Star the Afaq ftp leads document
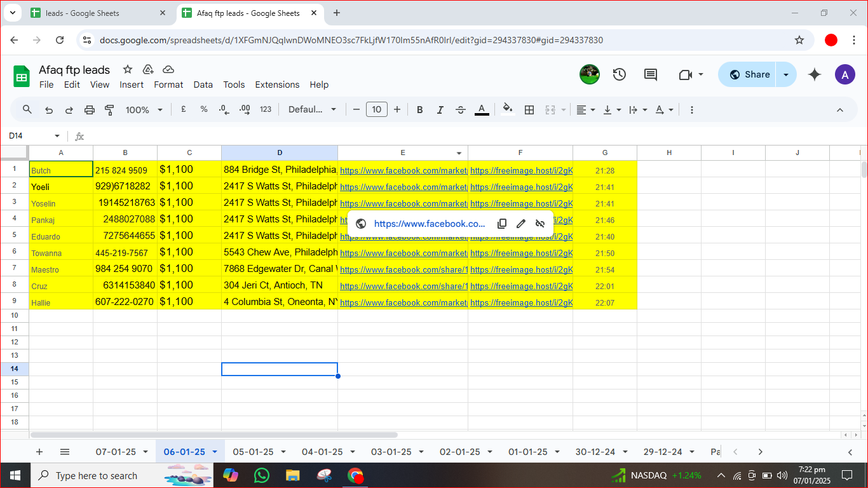Screen dimensions: 868x488 point(128,69)
